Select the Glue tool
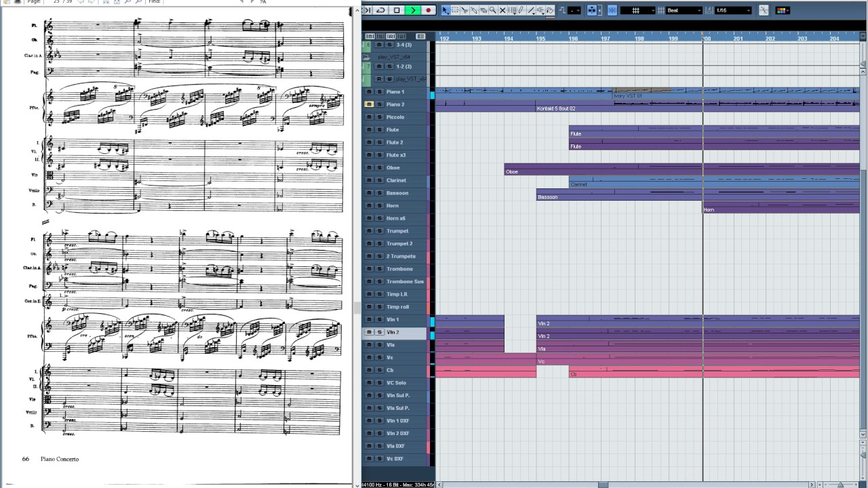 pyautogui.click(x=474, y=10)
